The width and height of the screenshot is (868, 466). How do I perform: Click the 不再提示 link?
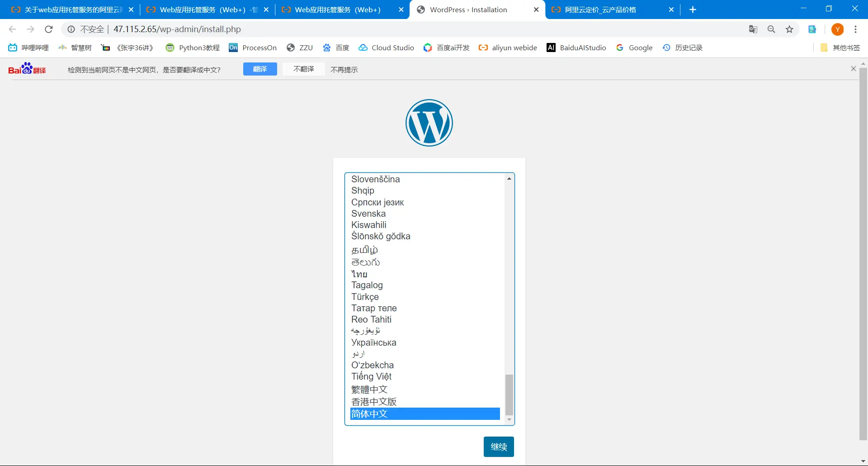(344, 70)
